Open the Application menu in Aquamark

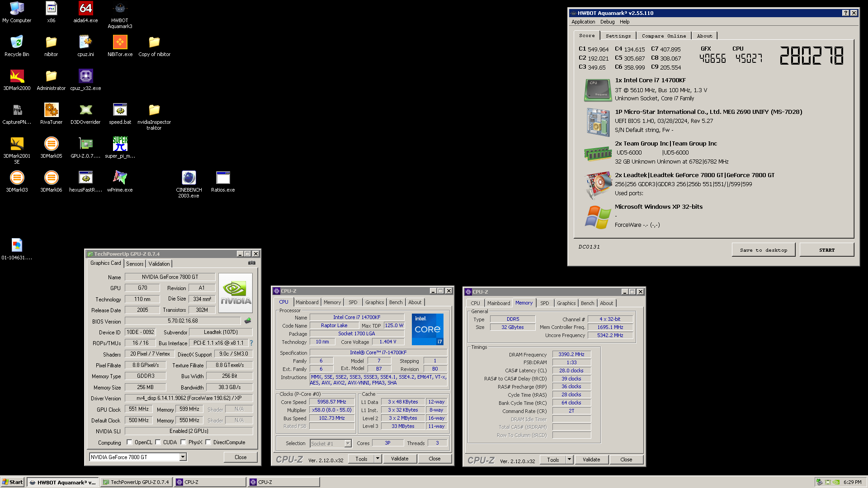583,22
